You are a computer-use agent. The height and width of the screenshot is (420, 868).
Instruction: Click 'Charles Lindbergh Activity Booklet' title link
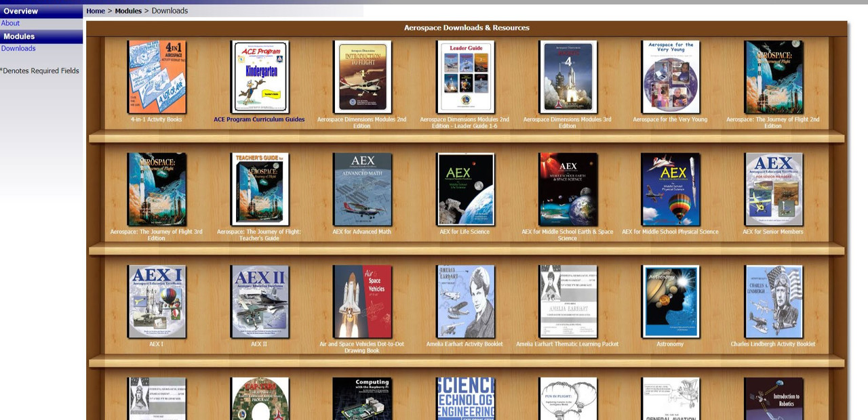tap(773, 344)
